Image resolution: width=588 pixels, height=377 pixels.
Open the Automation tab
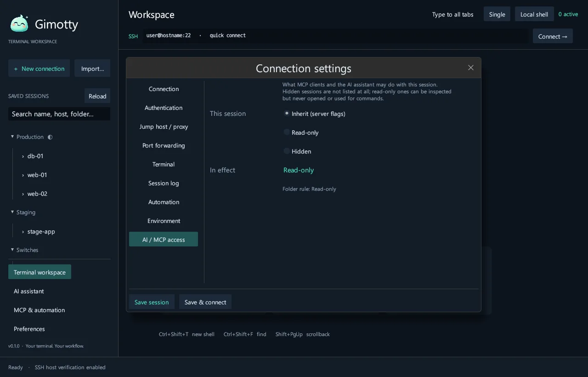coord(164,202)
